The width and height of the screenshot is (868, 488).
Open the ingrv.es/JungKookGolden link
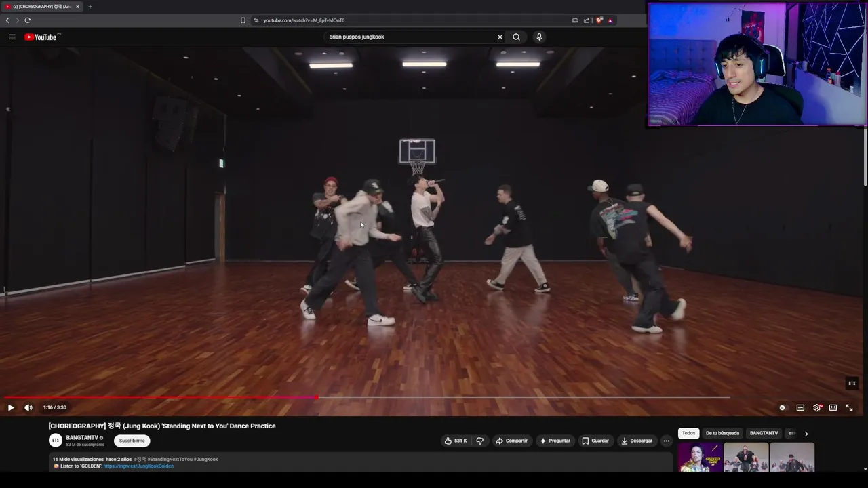(138, 466)
